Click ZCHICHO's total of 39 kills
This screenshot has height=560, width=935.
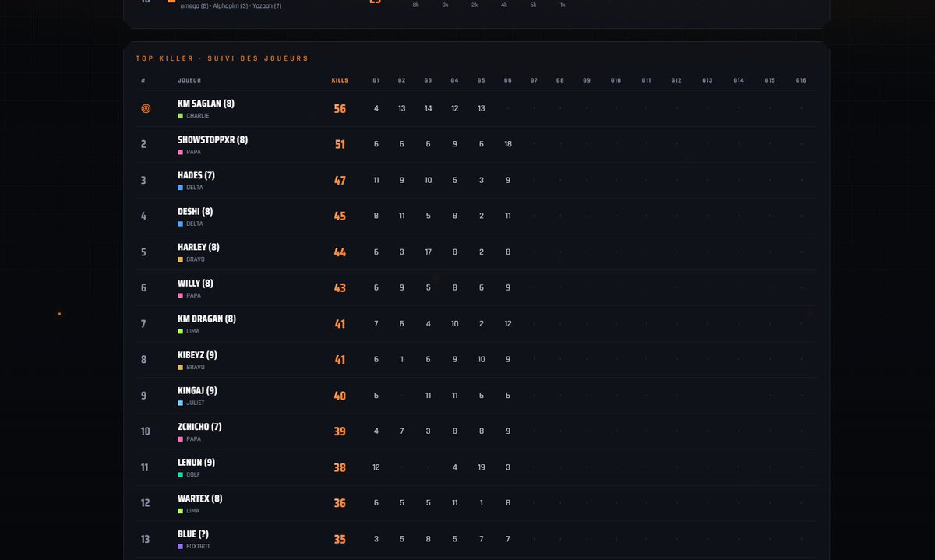click(x=340, y=431)
